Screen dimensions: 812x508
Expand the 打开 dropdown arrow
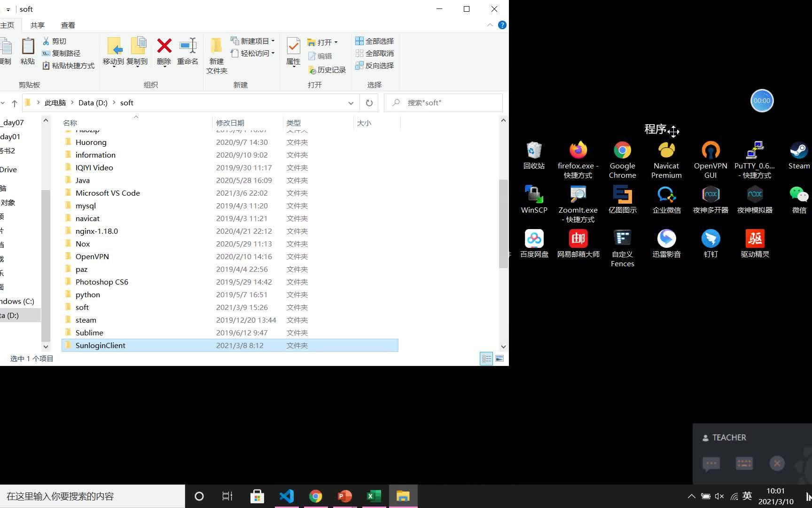[x=336, y=42]
